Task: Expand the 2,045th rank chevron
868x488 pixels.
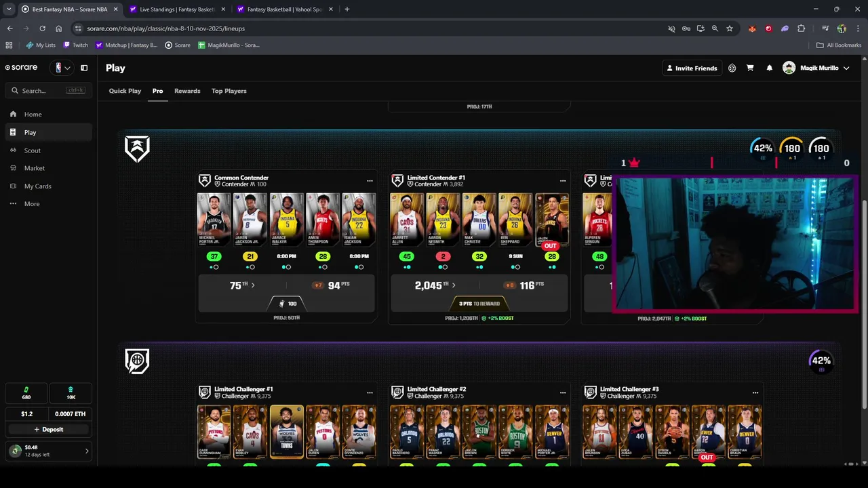Action: pyautogui.click(x=454, y=285)
